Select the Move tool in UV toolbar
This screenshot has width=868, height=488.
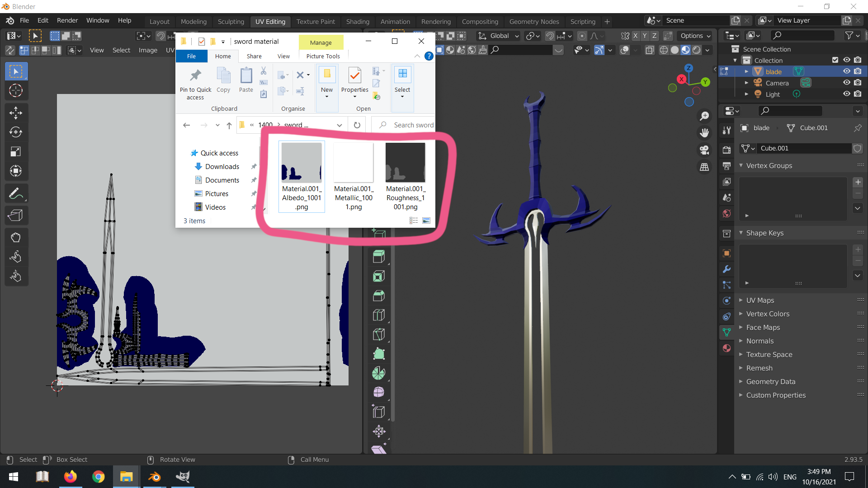[16, 113]
